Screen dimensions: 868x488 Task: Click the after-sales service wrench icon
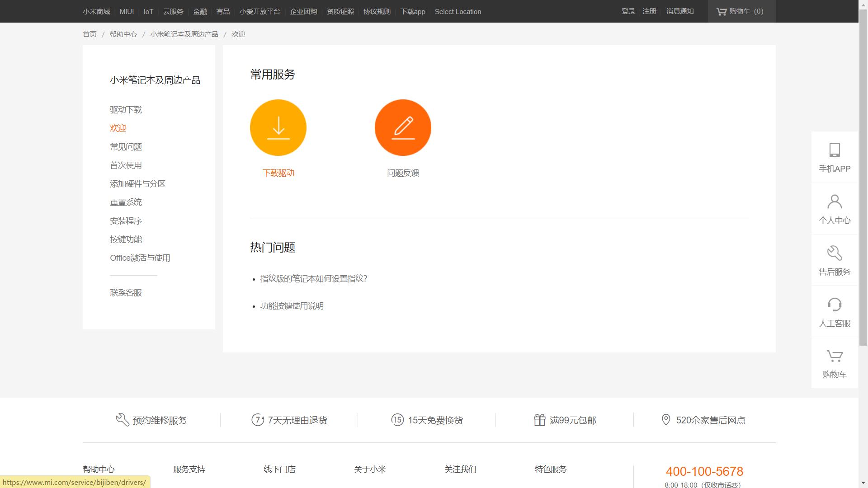point(835,253)
